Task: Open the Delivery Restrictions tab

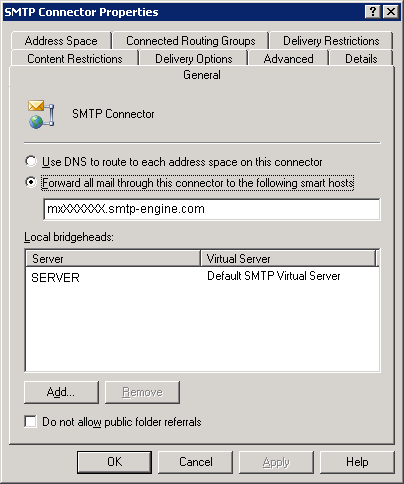Action: [x=331, y=41]
